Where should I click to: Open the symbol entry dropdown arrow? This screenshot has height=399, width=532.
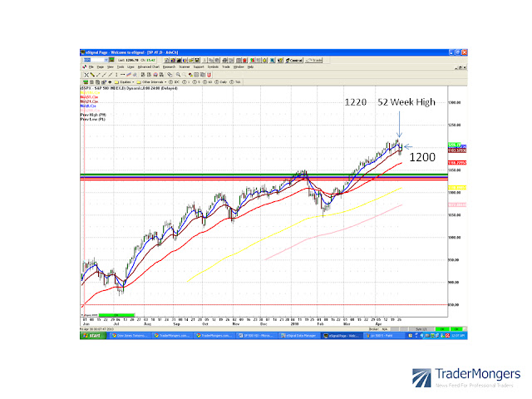point(106,60)
